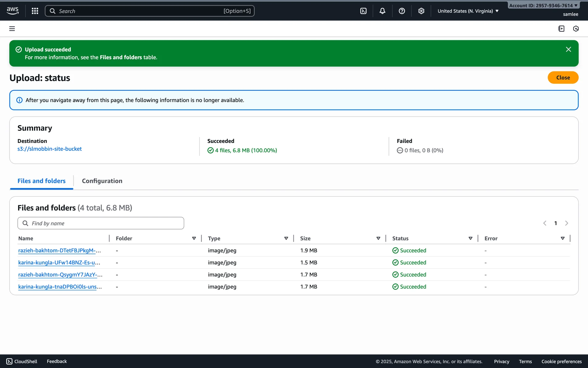Click the orange Close button
This screenshot has height=368, width=588.
[563, 78]
